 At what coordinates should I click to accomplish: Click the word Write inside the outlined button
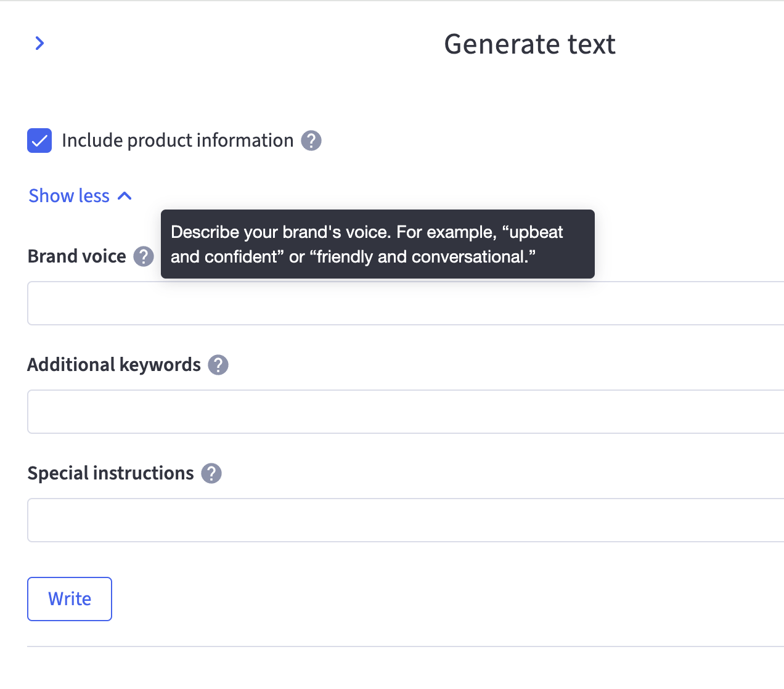(70, 599)
